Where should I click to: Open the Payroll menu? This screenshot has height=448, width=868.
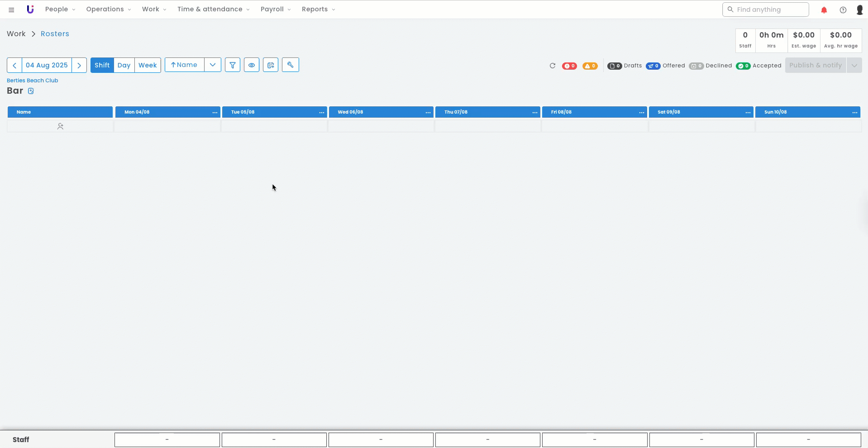275,10
